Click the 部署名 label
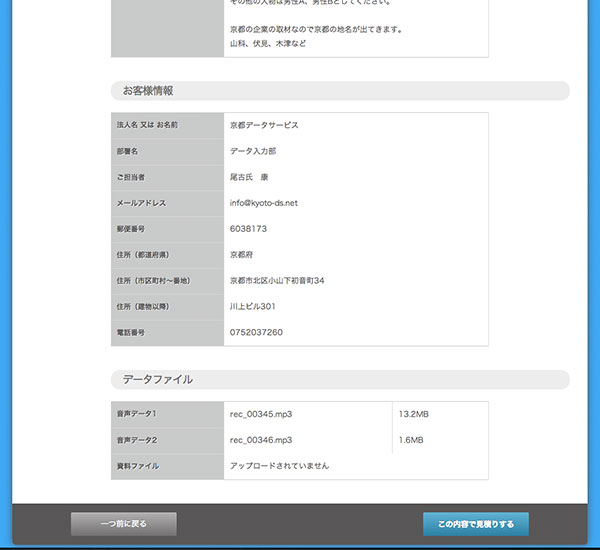 (127, 151)
